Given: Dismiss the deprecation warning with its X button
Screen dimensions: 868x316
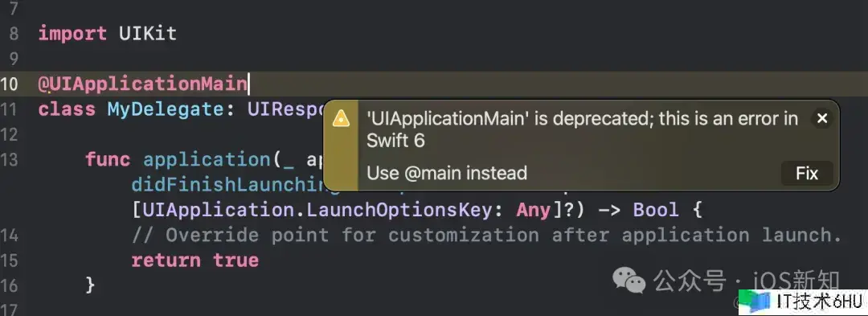Looking at the screenshot, I should tap(822, 118).
